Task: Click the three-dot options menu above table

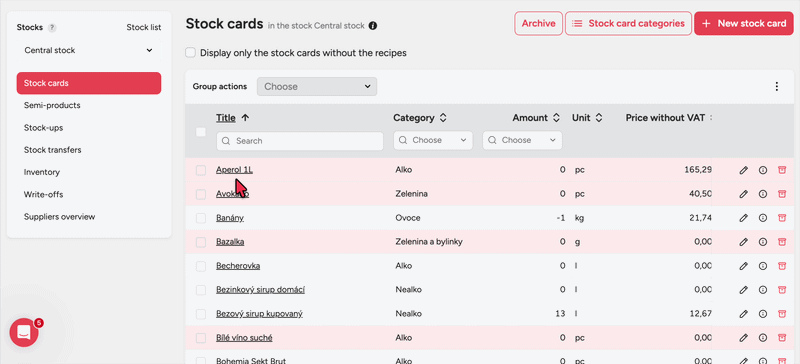Action: click(x=777, y=87)
